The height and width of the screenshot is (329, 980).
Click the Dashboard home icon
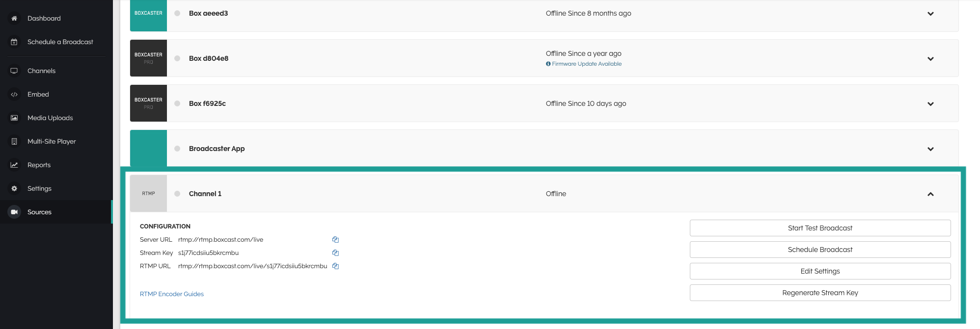(x=14, y=18)
